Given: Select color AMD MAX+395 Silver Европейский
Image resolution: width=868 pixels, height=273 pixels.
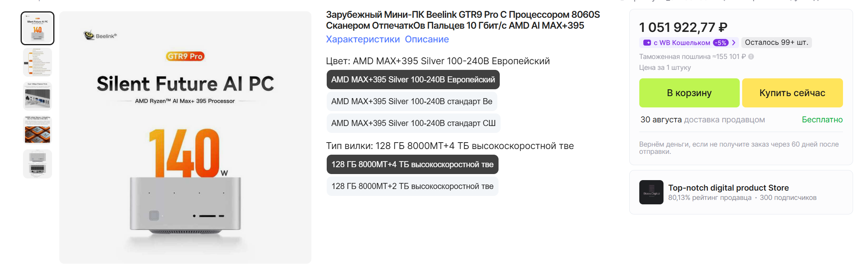Looking at the screenshot, I should click(x=413, y=80).
